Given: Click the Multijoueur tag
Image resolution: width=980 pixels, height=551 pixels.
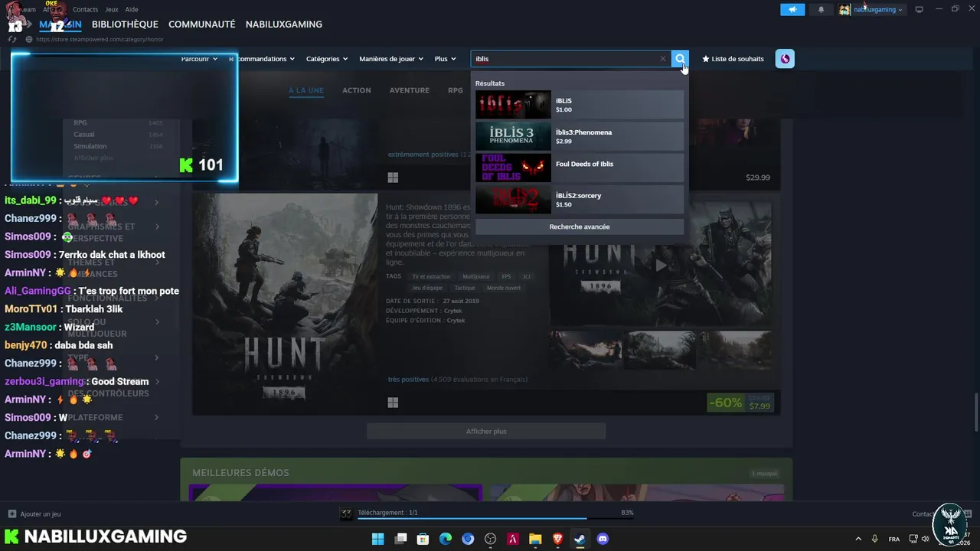Looking at the screenshot, I should pyautogui.click(x=475, y=276).
